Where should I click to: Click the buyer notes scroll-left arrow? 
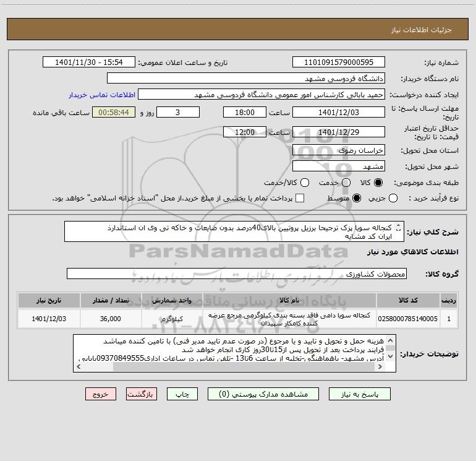[79, 367]
